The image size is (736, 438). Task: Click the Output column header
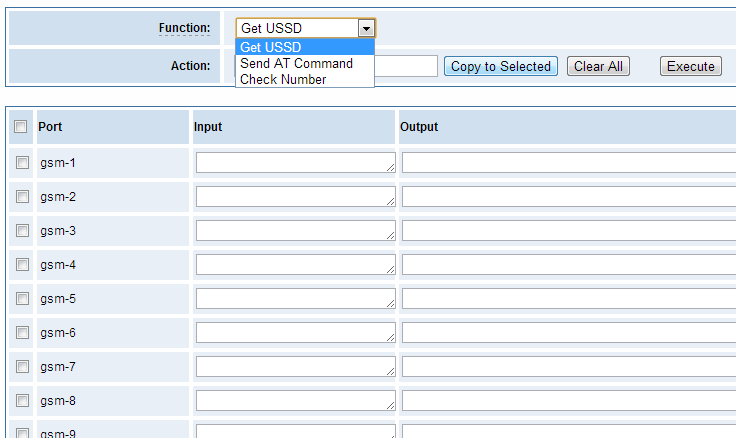(x=419, y=127)
